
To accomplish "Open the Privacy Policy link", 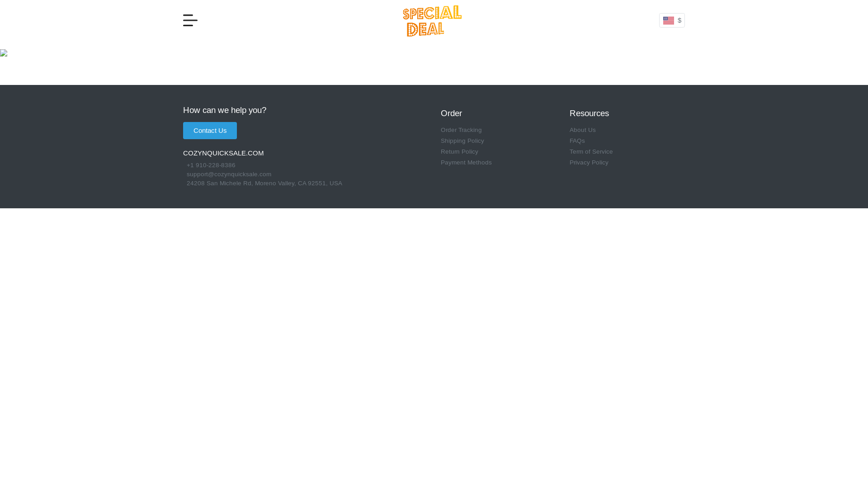I will (589, 163).
